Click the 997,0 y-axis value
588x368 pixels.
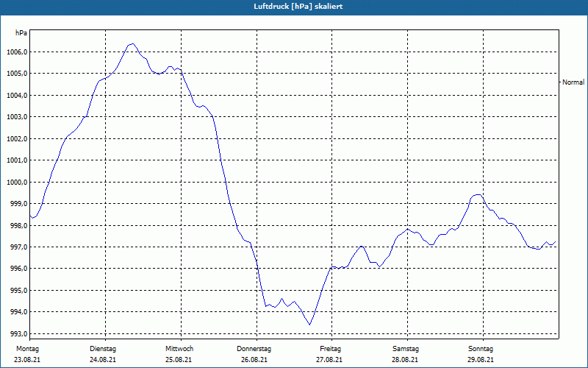[x=18, y=247]
